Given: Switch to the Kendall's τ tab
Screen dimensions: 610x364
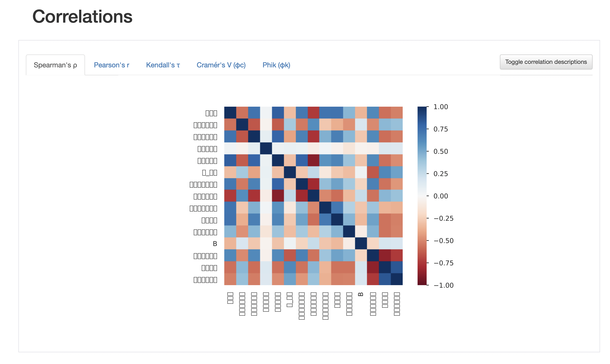Looking at the screenshot, I should 163,65.
